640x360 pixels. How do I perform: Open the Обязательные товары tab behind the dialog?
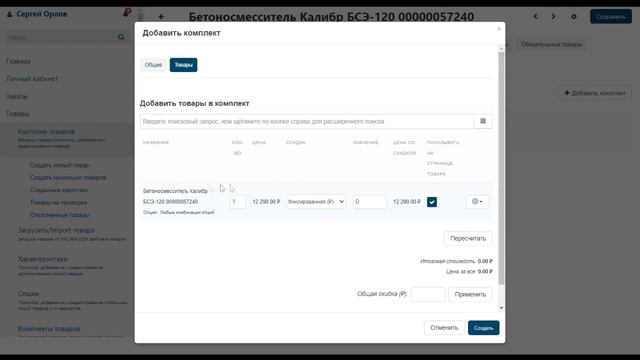(x=551, y=44)
